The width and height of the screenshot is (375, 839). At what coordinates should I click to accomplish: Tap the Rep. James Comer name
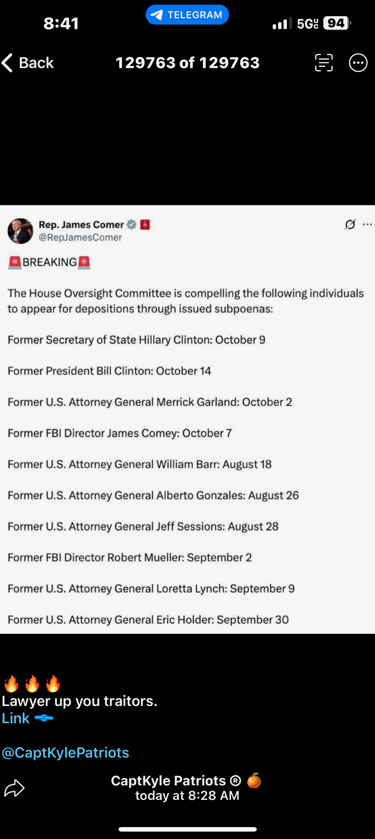[x=81, y=225]
